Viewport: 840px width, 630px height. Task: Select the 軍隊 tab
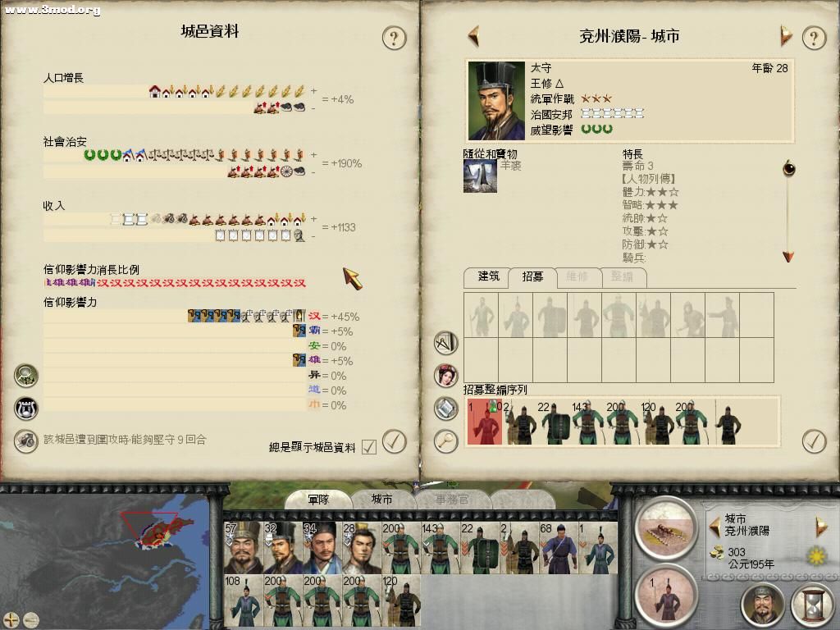click(318, 500)
